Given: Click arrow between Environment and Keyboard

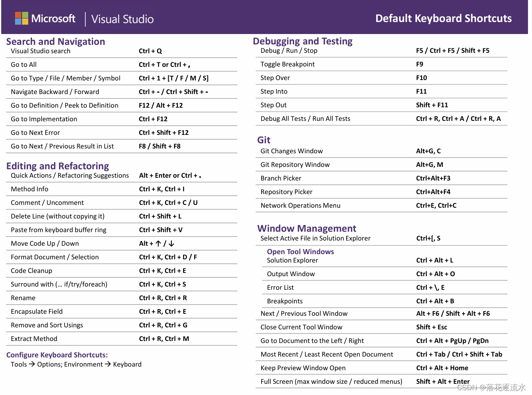Looking at the screenshot, I should click(108, 364).
